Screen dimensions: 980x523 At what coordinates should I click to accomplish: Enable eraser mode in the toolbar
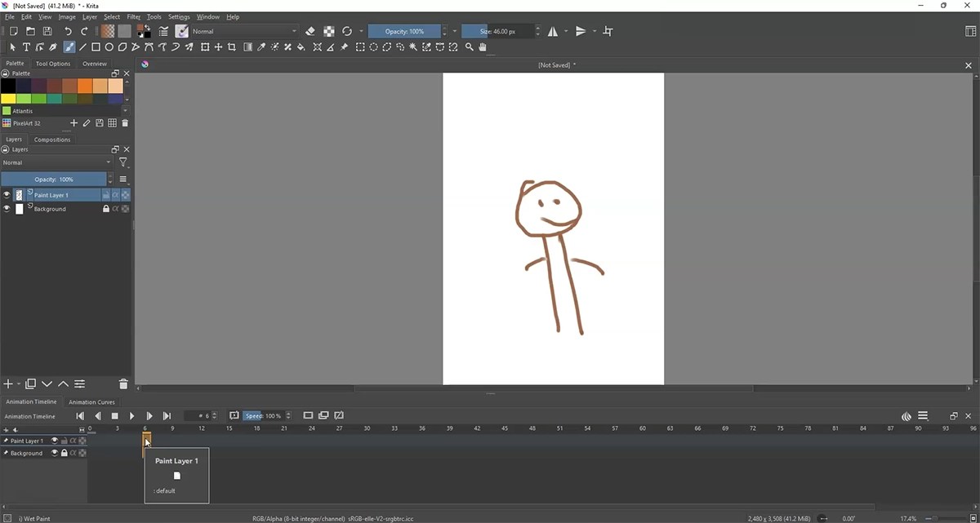click(x=310, y=31)
